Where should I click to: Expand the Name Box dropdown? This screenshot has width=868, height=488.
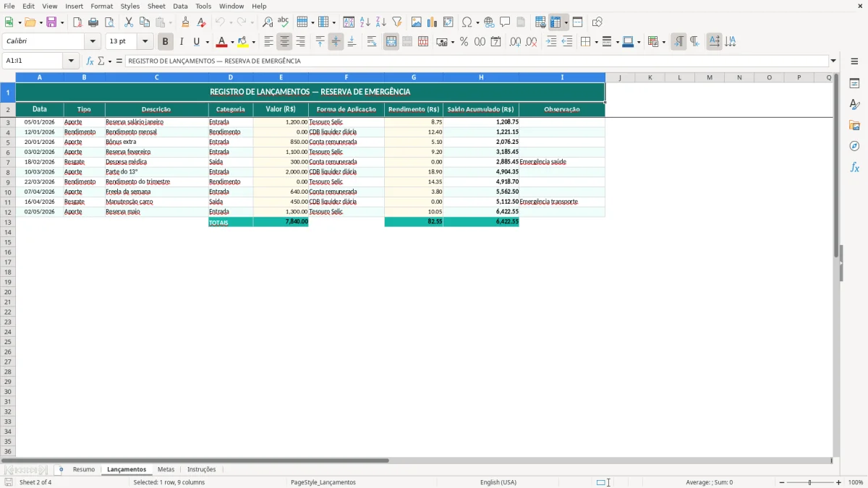tap(71, 61)
